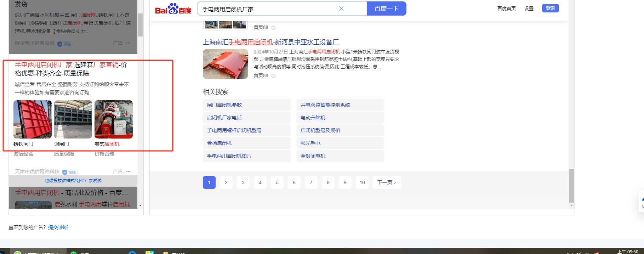The image size is (644, 254).
Task: Click the Baidu logo
Action: (173, 9)
